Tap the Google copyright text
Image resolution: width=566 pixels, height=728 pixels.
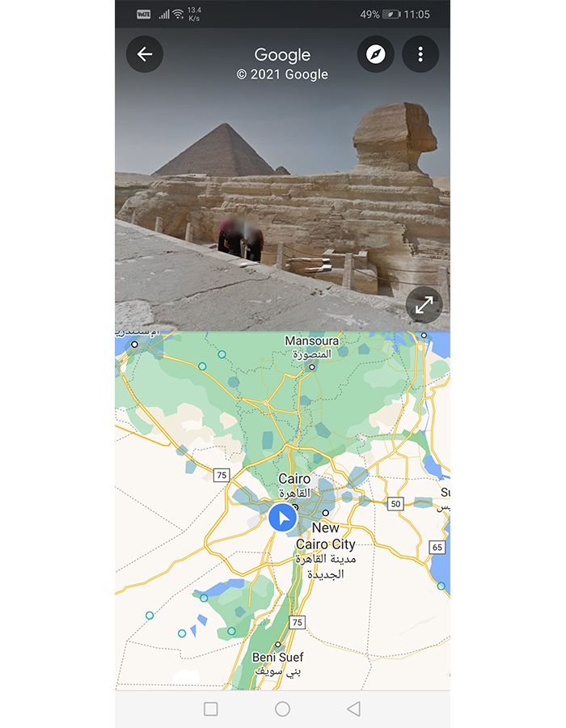tap(282, 74)
